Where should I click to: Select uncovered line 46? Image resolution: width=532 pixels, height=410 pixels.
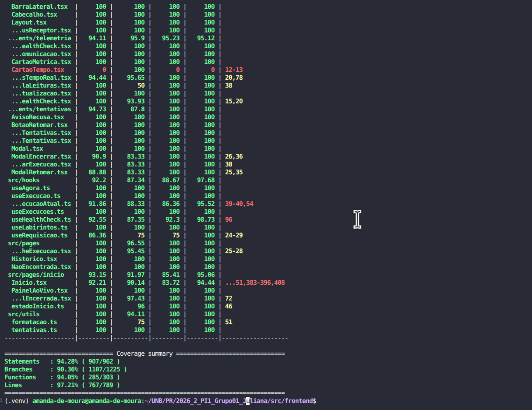coord(229,306)
